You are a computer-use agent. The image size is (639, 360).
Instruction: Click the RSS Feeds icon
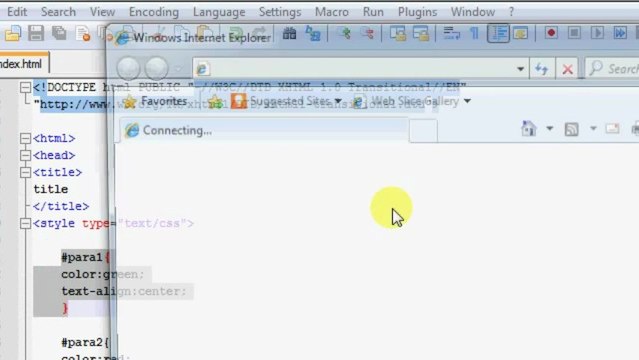[x=571, y=129]
